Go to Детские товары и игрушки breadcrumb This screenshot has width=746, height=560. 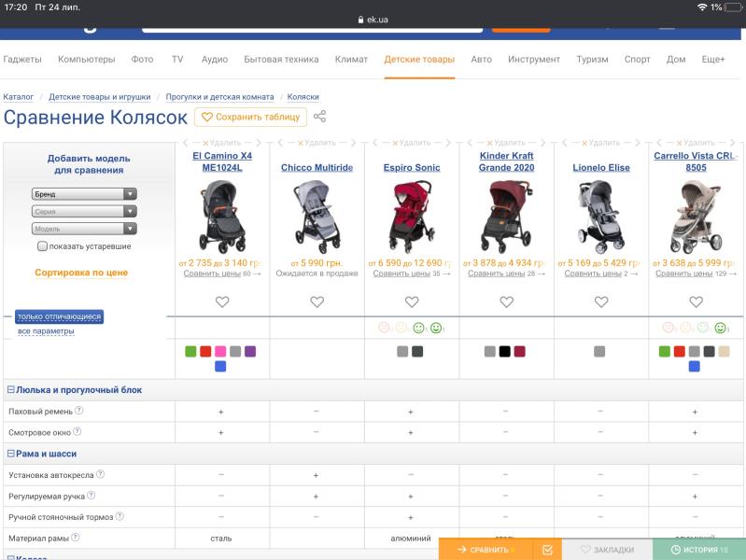tap(99, 96)
